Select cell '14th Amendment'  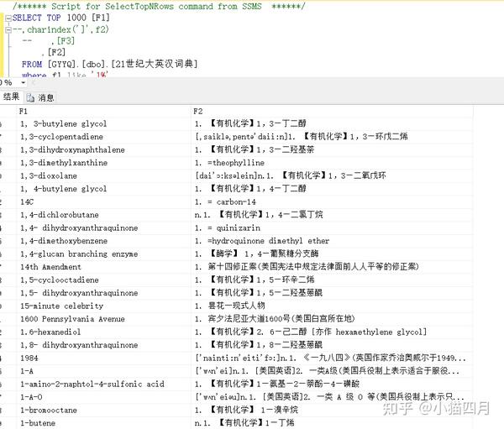[x=104, y=267]
